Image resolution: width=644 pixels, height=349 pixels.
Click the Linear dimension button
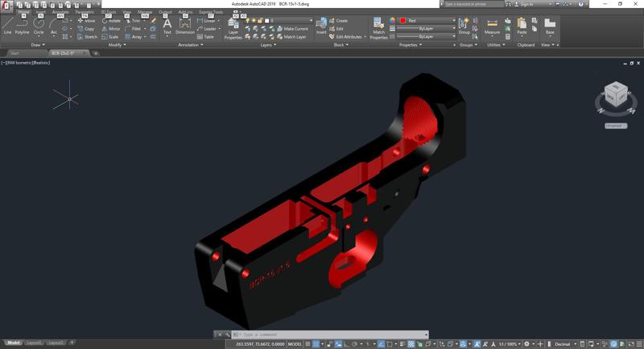point(208,21)
